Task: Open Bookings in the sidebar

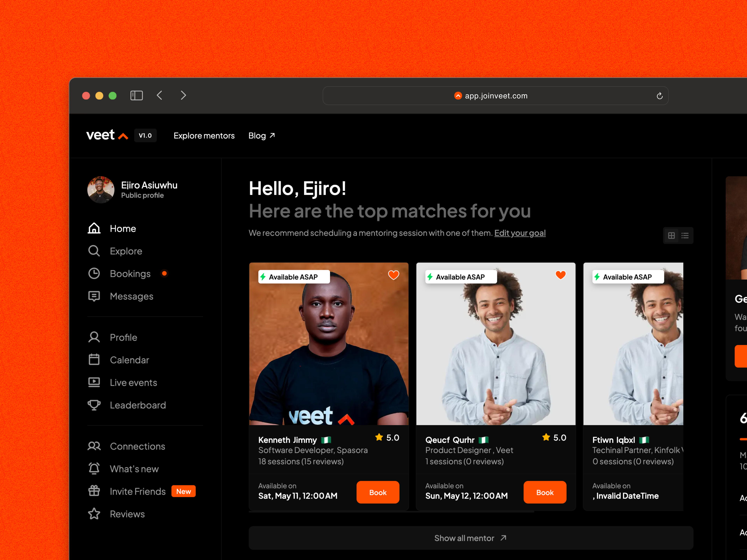Action: (x=130, y=274)
